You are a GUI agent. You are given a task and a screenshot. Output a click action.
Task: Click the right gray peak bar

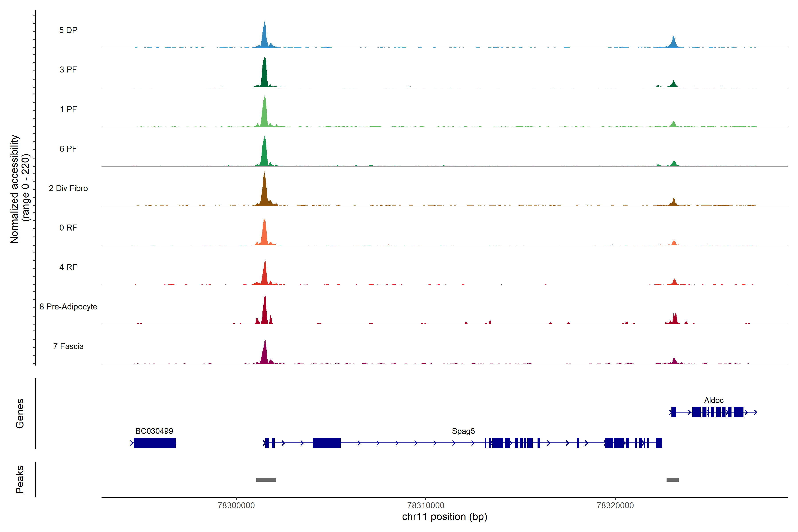click(x=673, y=480)
